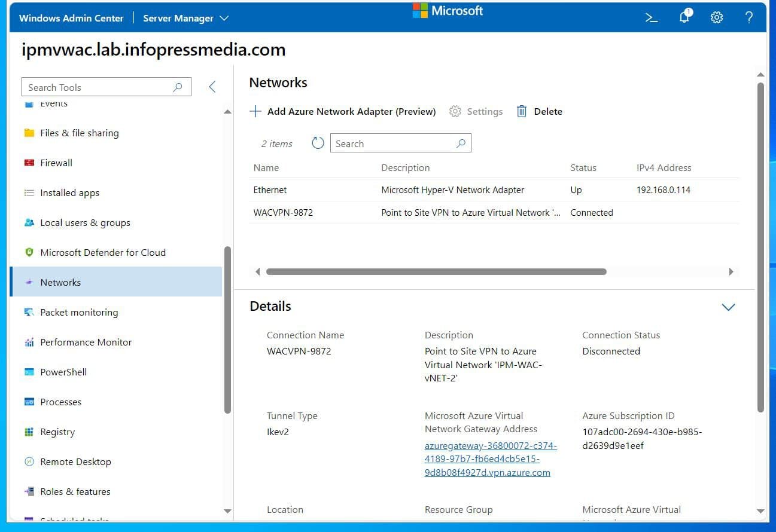The image size is (776, 532).
Task: Open Microsoft Defender for Cloud
Action: [x=103, y=252]
